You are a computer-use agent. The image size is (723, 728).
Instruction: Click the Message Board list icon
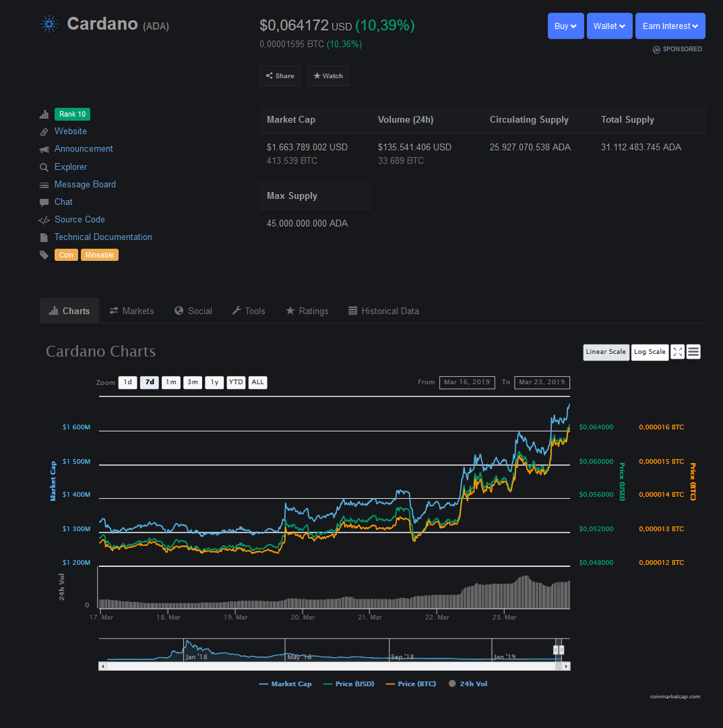click(44, 185)
